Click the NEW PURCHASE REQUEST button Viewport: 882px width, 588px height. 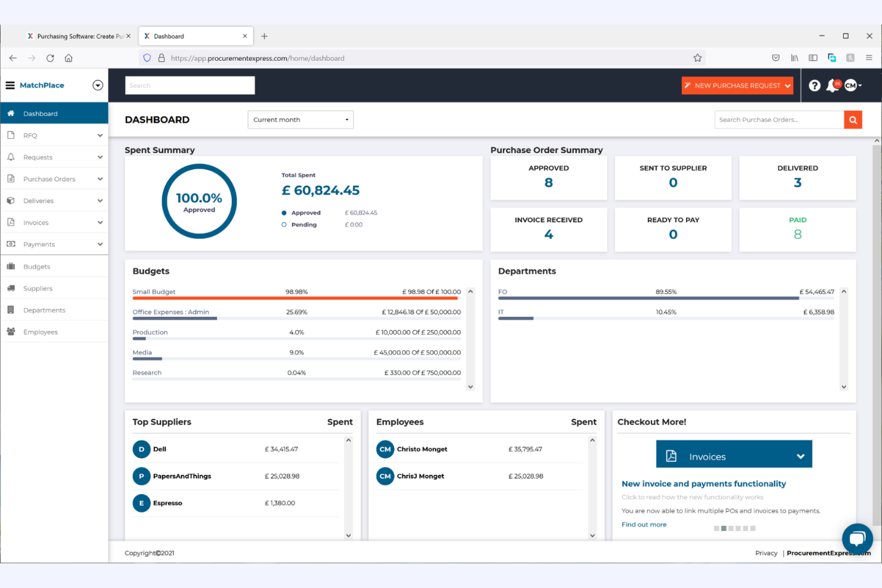coord(737,85)
